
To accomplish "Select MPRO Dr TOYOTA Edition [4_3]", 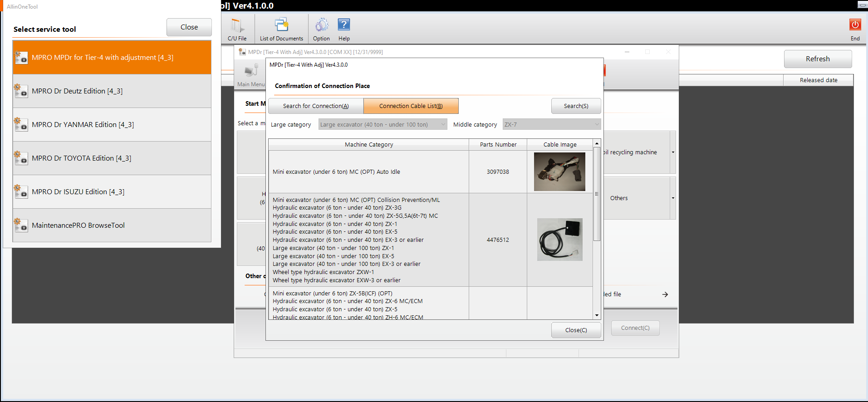I will (112, 158).
